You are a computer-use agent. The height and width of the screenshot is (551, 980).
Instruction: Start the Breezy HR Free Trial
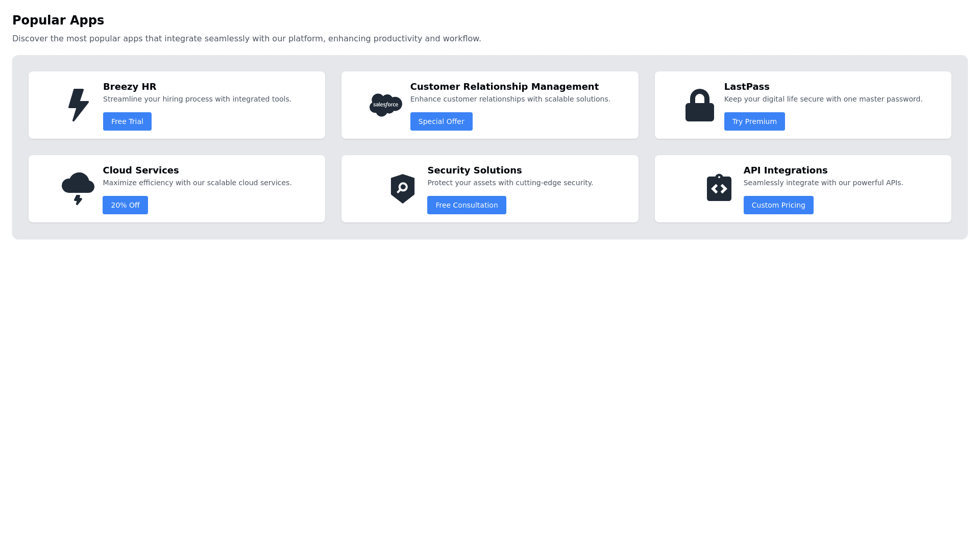click(127, 121)
